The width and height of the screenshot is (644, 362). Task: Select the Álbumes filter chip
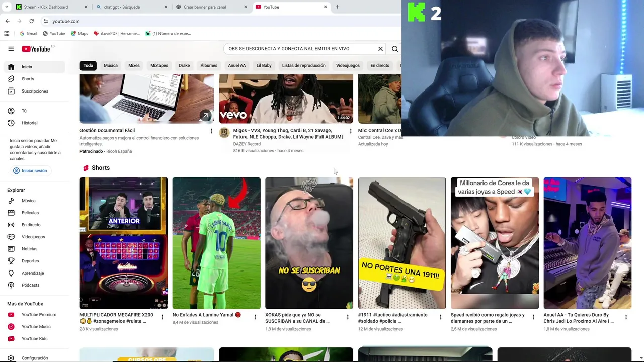tap(209, 66)
